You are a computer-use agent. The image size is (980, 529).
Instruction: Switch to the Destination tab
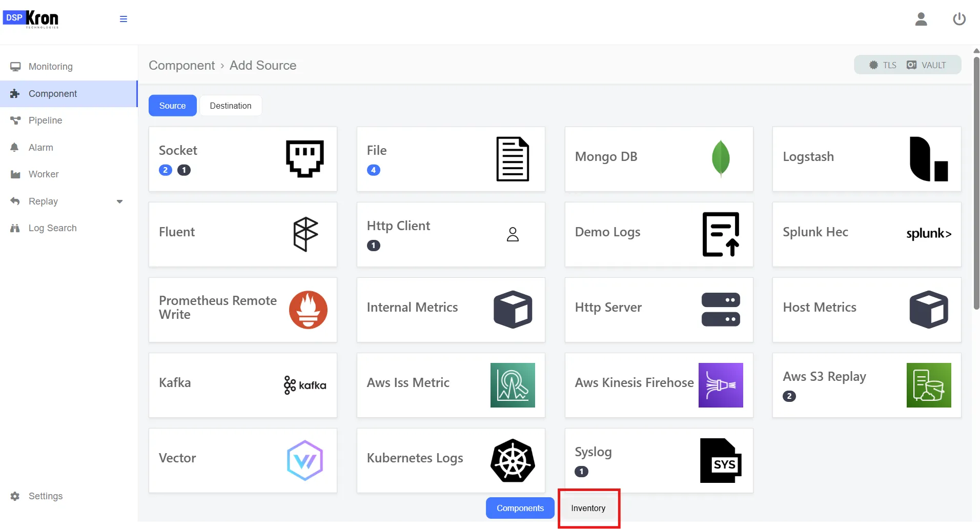click(x=231, y=106)
